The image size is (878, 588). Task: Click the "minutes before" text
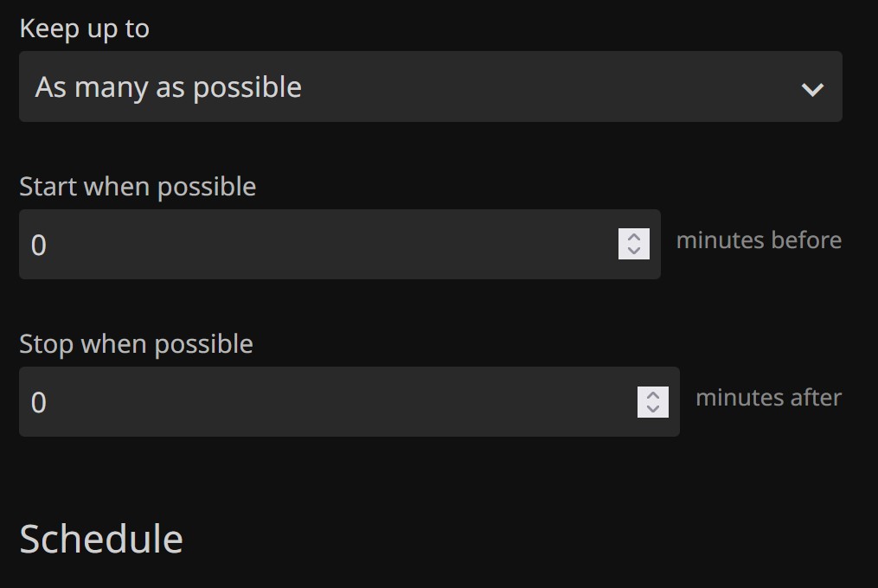click(x=759, y=240)
